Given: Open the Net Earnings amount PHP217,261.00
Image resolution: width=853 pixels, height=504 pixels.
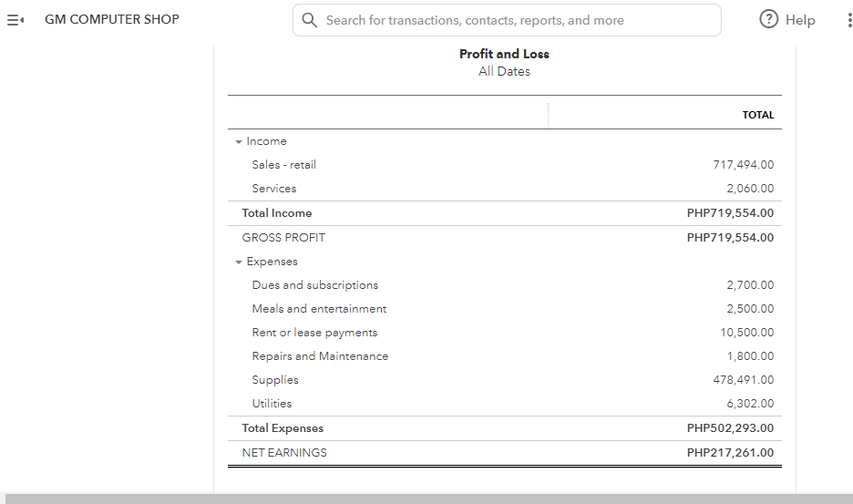Looking at the screenshot, I should click(x=730, y=453).
